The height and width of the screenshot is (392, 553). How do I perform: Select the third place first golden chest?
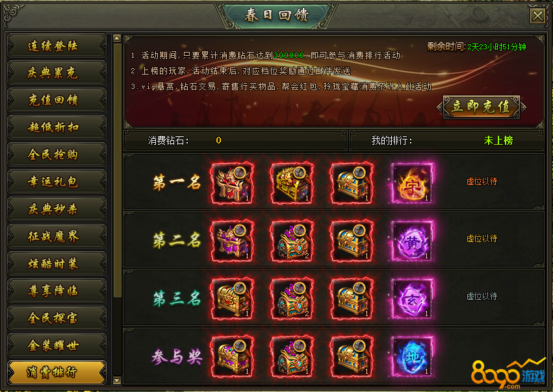click(232, 299)
